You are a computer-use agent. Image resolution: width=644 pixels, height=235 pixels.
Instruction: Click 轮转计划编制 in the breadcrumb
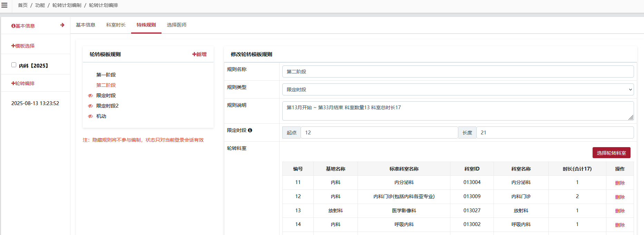tap(67, 5)
